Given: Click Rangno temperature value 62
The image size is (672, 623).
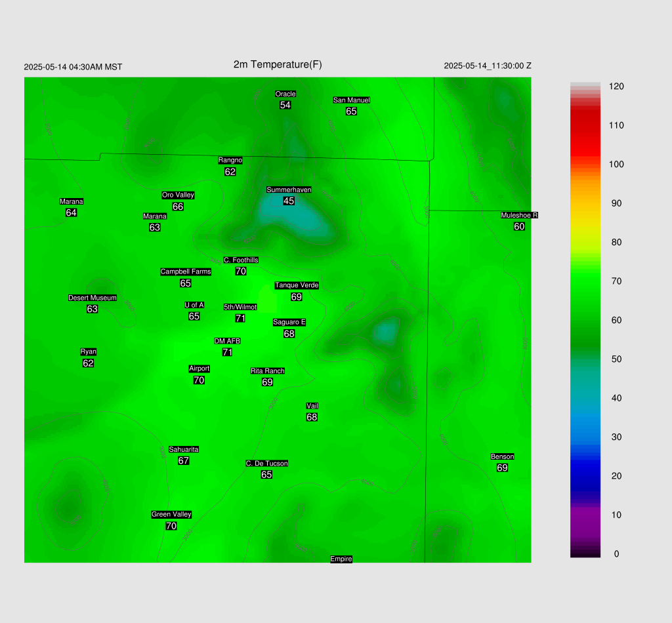Looking at the screenshot, I should coord(230,172).
